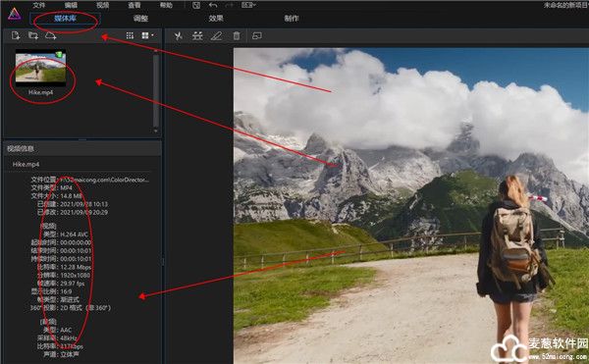The height and width of the screenshot is (364, 589).
Task: Click the undo arrow icon
Action: point(213,5)
